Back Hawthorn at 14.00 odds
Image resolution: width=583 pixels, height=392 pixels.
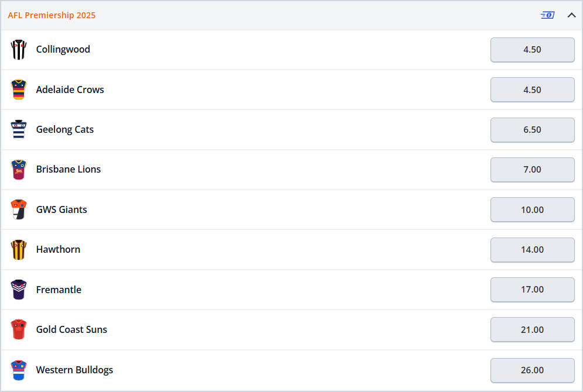(x=533, y=250)
